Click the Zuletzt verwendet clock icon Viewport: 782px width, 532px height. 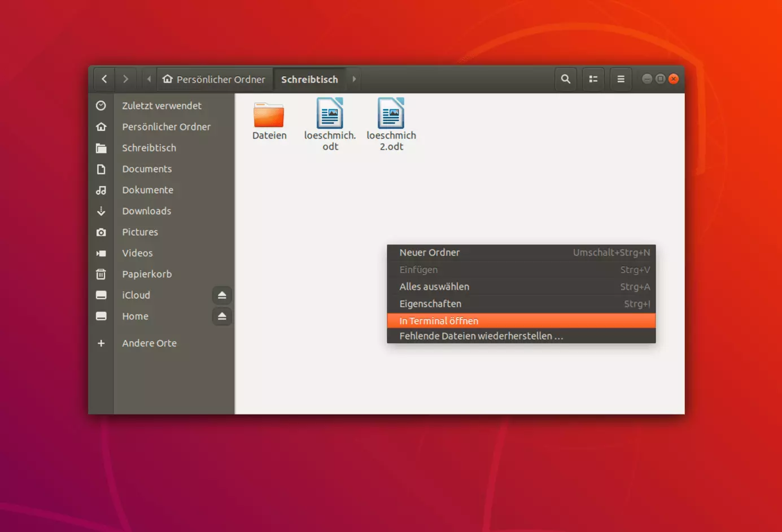pyautogui.click(x=101, y=106)
